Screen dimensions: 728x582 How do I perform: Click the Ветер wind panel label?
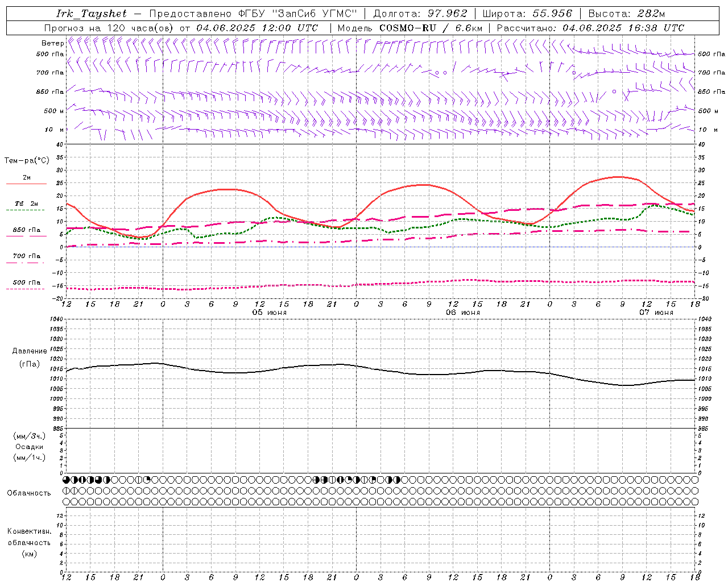coord(52,43)
